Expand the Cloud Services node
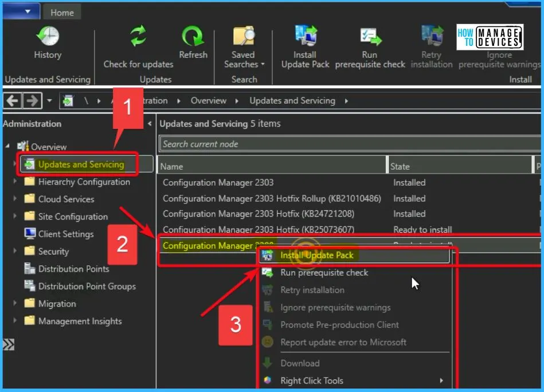This screenshot has height=392, width=544. pos(14,198)
